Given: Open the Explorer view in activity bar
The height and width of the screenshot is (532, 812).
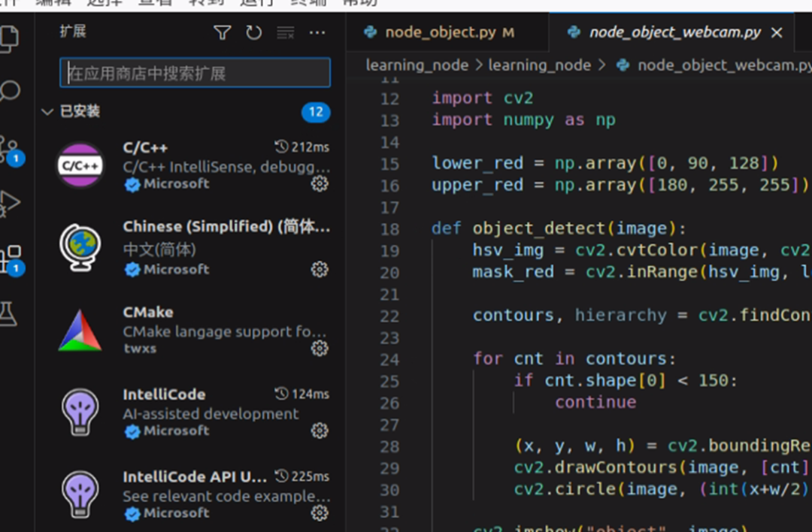Looking at the screenshot, I should (x=9, y=38).
